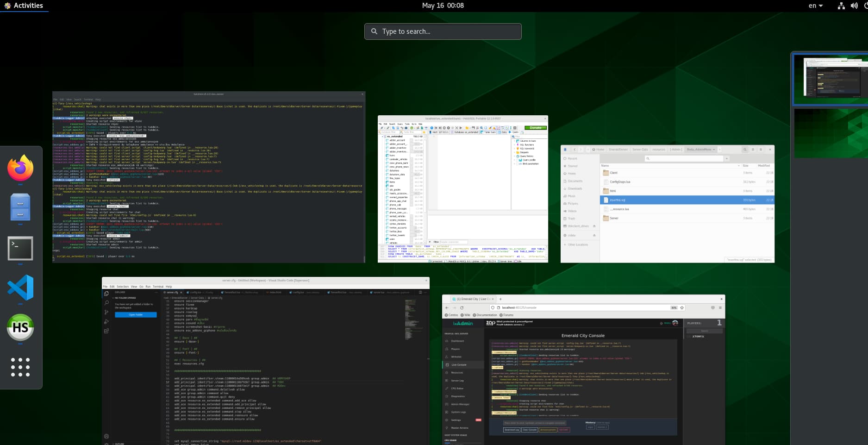The width and height of the screenshot is (868, 445).
Task: Click the network status icon
Action: (841, 6)
